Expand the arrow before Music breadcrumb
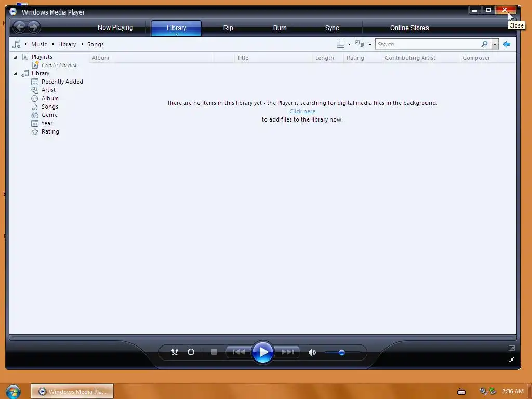Screen dimensions: 532x399 pos(26,44)
